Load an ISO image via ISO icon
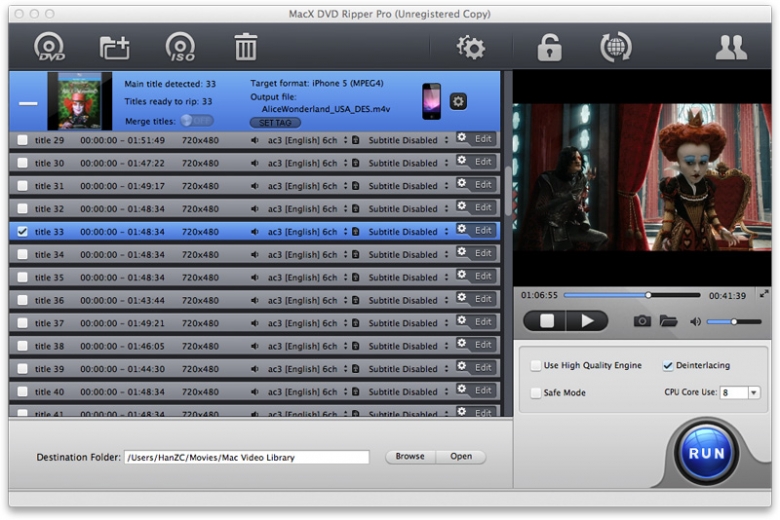 (180, 47)
